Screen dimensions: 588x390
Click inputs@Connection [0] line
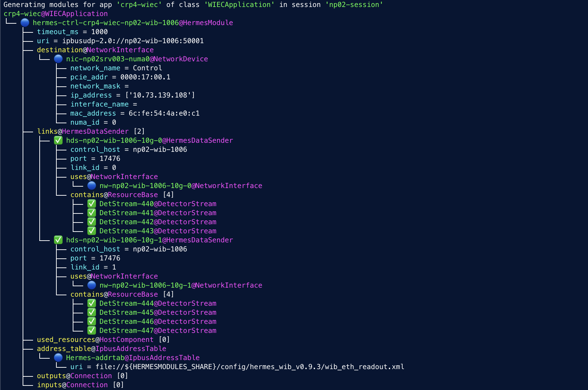coord(80,385)
